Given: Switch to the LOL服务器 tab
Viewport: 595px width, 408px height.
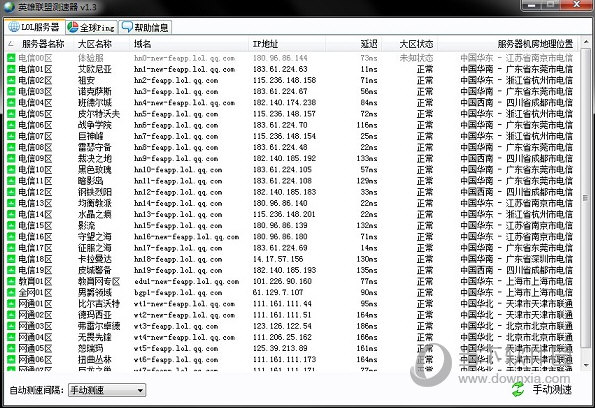Looking at the screenshot, I should click(x=35, y=27).
